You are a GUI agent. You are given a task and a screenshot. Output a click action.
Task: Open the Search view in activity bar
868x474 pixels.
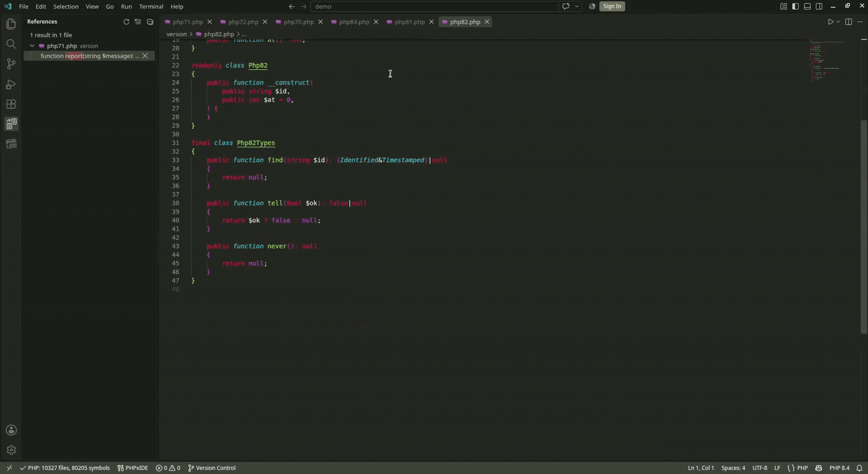(11, 44)
